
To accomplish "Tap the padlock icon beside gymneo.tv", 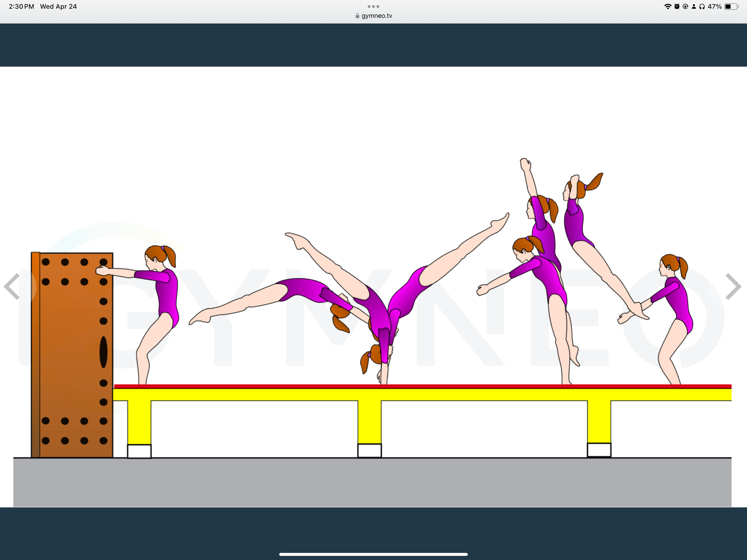I will [x=357, y=16].
